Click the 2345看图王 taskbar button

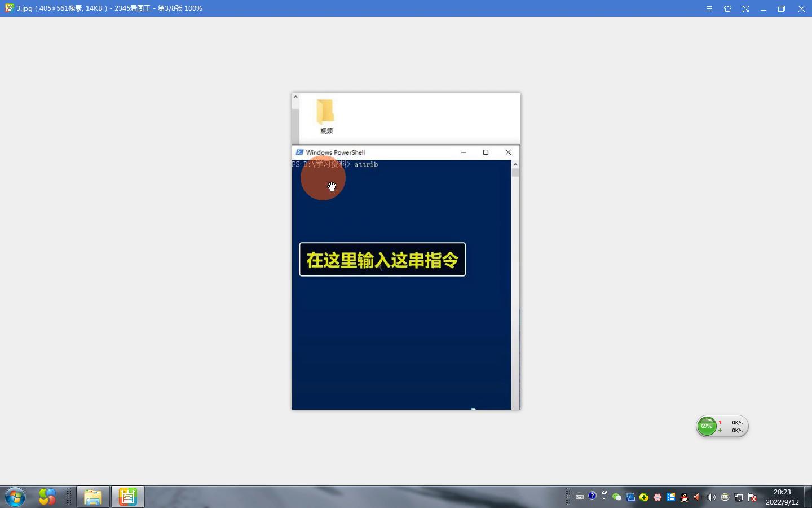pos(127,497)
